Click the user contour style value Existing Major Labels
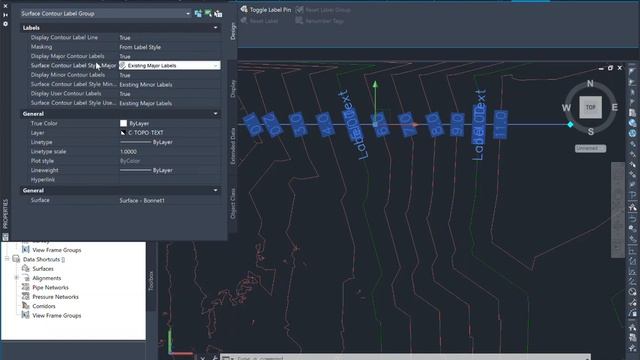Viewport: 640px width, 360px height. pyautogui.click(x=146, y=103)
